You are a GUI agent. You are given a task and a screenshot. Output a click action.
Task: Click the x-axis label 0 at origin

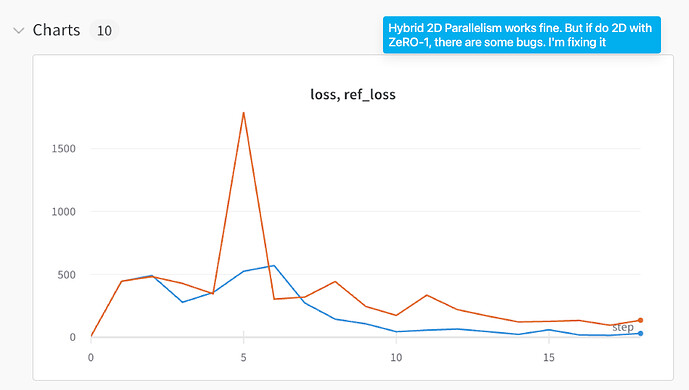[91, 358]
